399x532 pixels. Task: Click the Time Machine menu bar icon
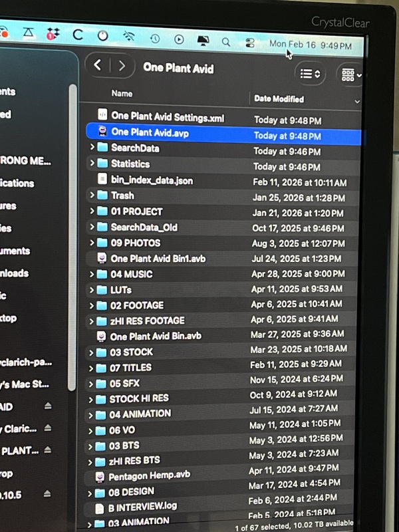(x=154, y=39)
